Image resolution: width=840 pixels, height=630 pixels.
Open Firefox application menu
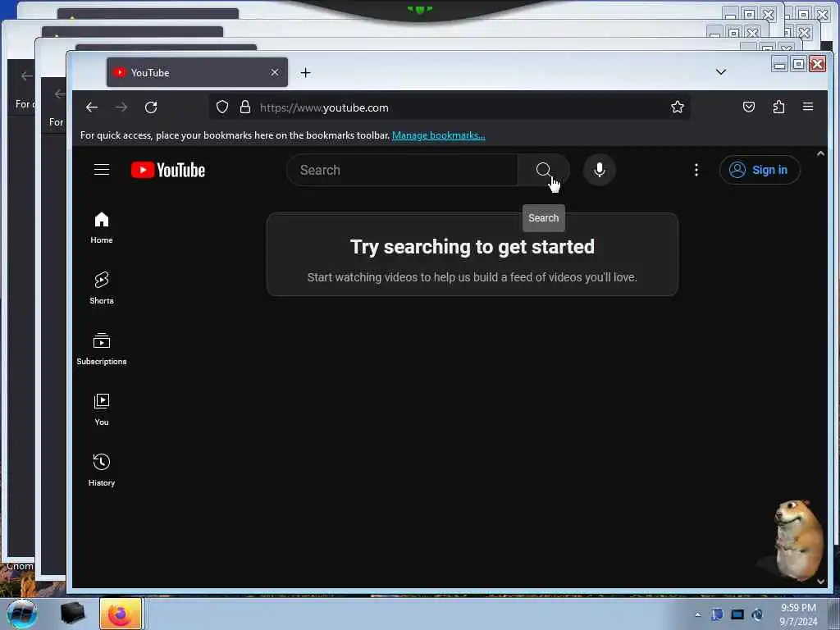pos(808,107)
